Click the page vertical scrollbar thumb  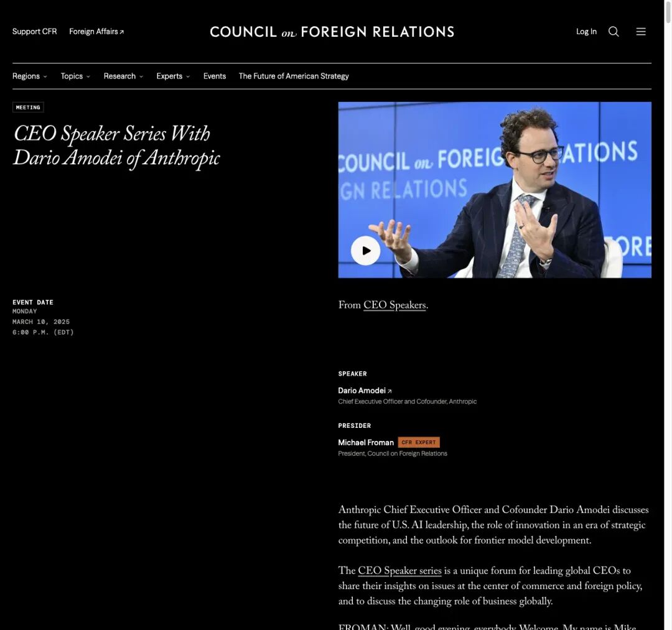(668, 12)
